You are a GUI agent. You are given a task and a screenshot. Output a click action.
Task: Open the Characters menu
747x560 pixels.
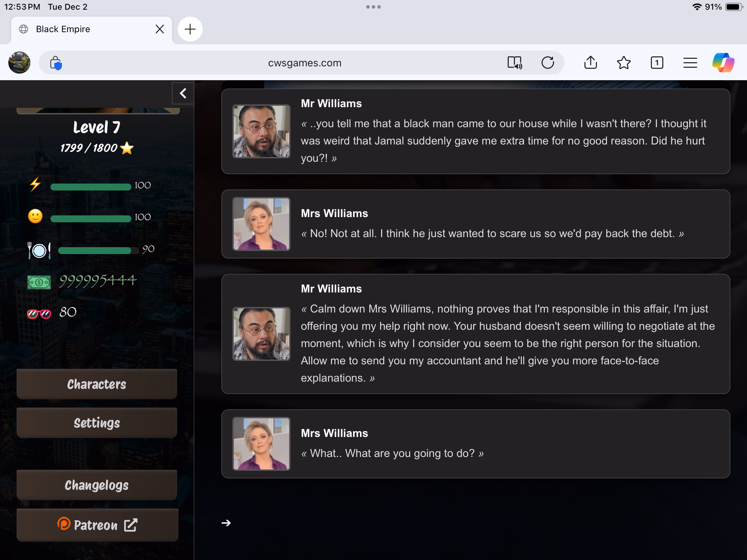[97, 384]
